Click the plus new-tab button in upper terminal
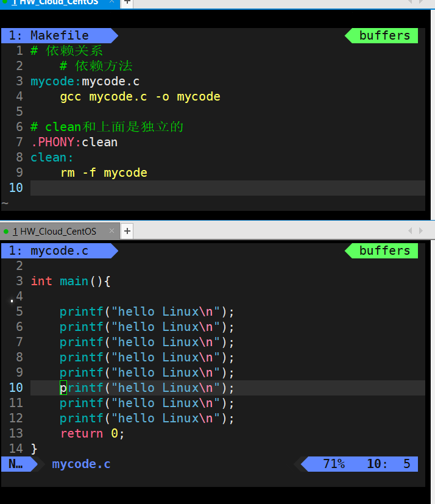435x504 pixels. (x=127, y=2)
